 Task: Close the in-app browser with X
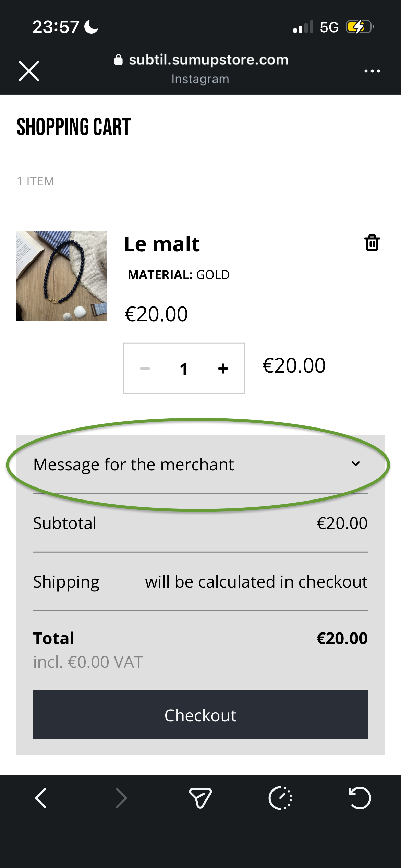click(29, 71)
